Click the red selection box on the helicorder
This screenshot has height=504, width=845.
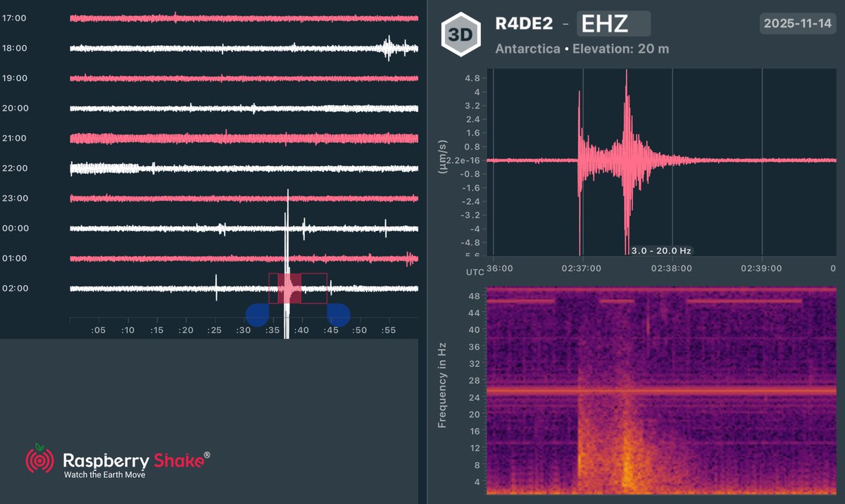click(297, 287)
